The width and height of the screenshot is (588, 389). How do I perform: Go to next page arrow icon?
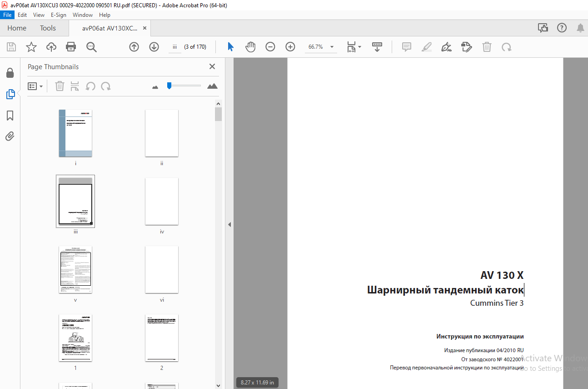coord(154,47)
